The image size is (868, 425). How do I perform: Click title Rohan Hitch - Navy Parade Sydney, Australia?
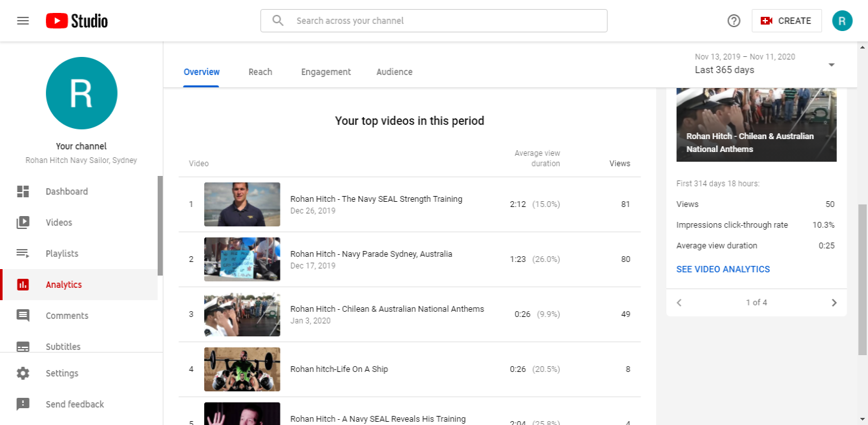pos(371,254)
